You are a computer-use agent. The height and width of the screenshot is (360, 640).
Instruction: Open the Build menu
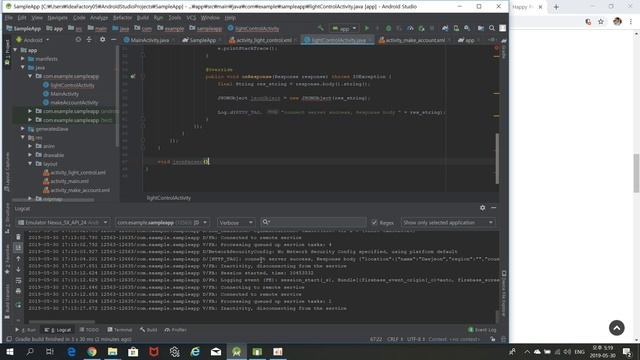click(x=142, y=18)
